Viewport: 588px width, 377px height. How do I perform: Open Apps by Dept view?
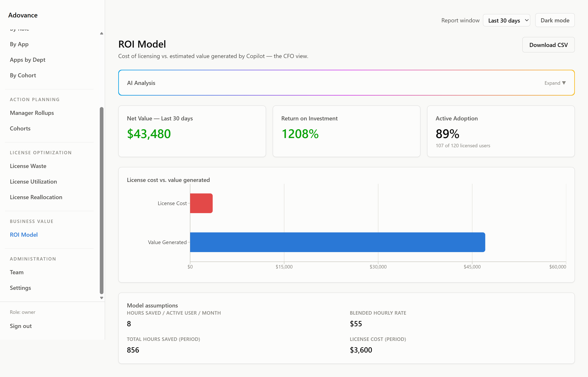click(x=28, y=60)
